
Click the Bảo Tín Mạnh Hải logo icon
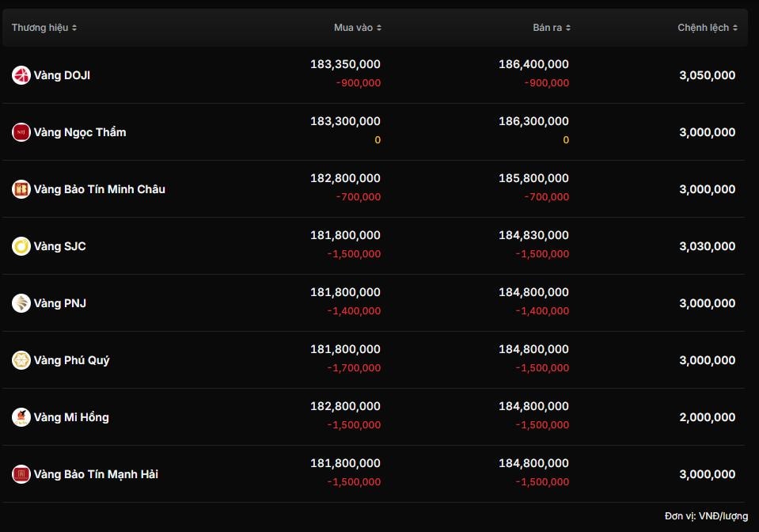point(21,474)
